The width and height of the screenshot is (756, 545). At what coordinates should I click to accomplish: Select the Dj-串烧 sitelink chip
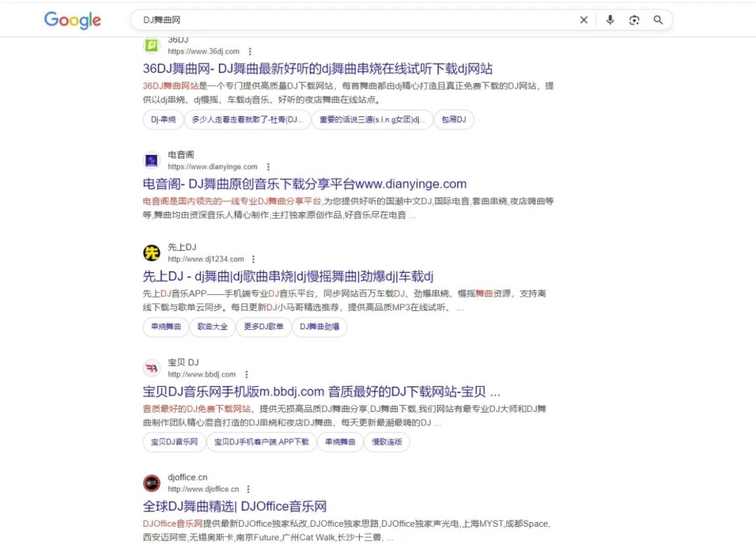(163, 120)
